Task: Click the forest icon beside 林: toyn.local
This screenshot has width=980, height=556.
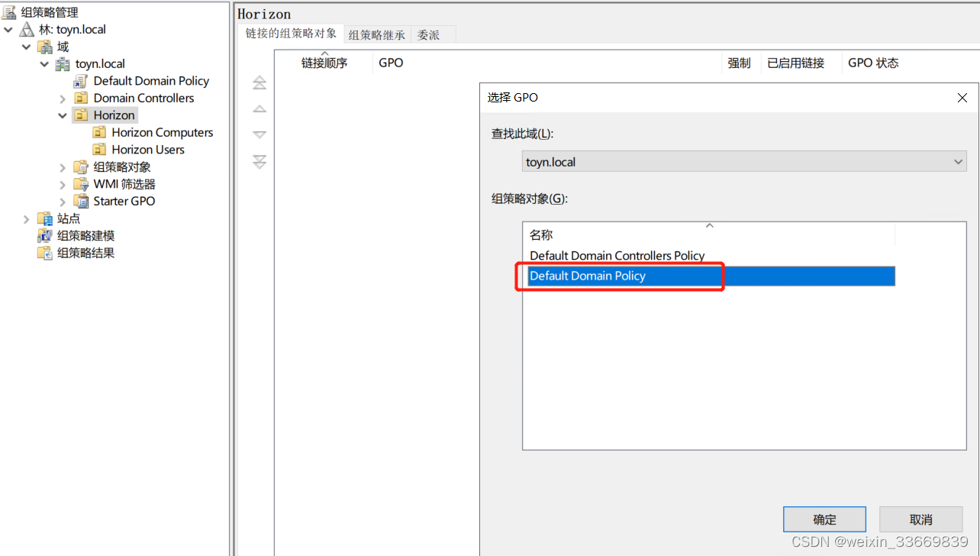Action: (x=27, y=30)
